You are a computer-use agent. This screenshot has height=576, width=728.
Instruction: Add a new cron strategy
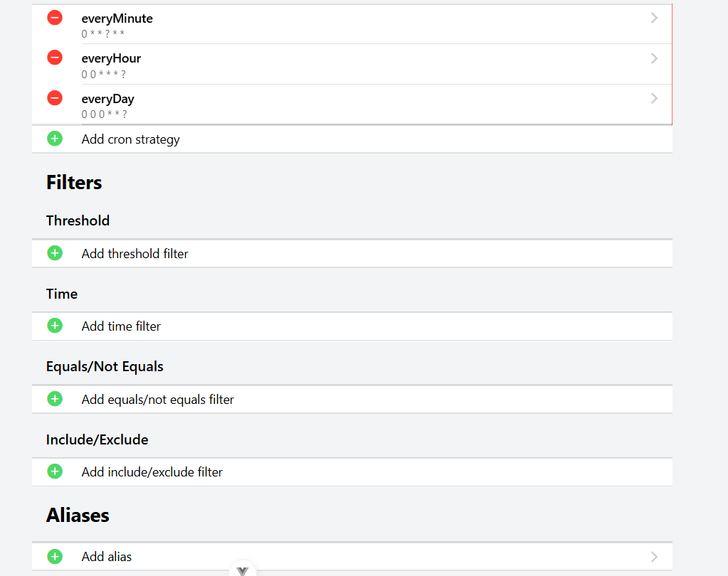[130, 139]
